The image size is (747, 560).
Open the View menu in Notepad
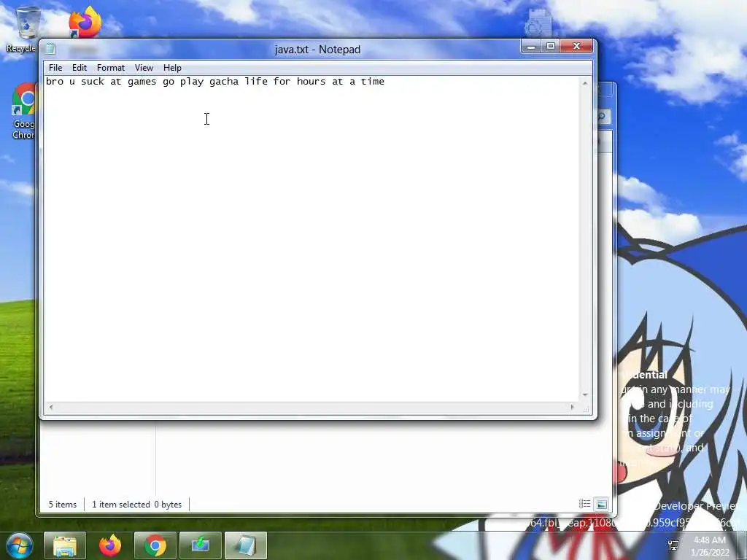coord(144,68)
